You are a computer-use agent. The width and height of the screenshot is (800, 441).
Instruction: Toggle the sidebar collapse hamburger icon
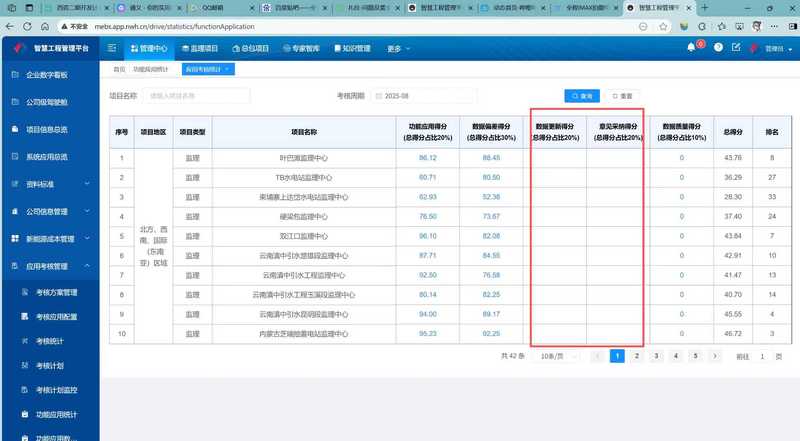[x=111, y=47]
